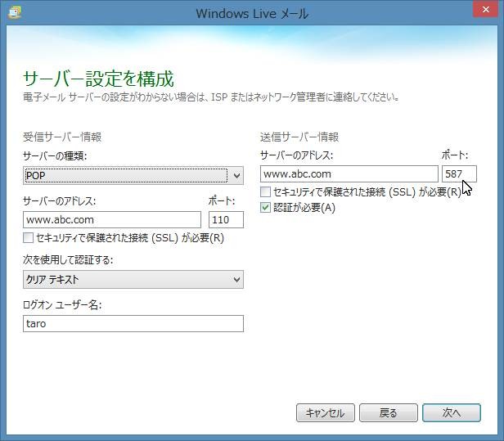The width and height of the screenshot is (504, 441).
Task: Click outgoing server address field www.abc.com
Action: tap(349, 174)
